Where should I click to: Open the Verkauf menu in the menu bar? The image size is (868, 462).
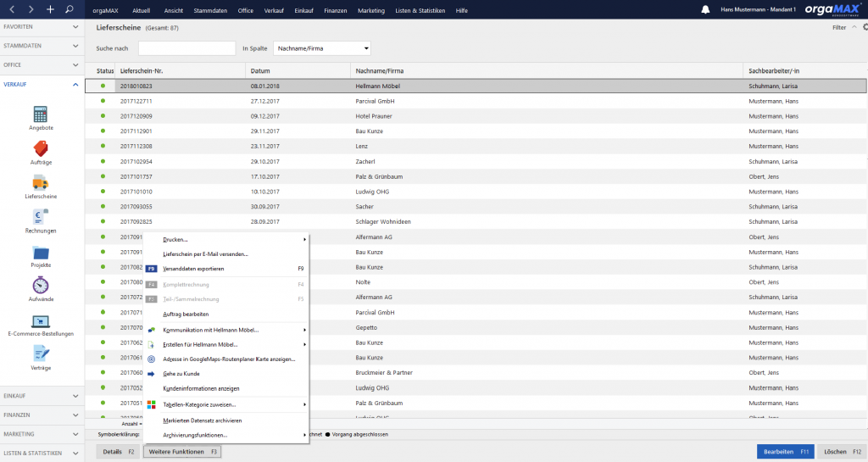[x=274, y=10]
